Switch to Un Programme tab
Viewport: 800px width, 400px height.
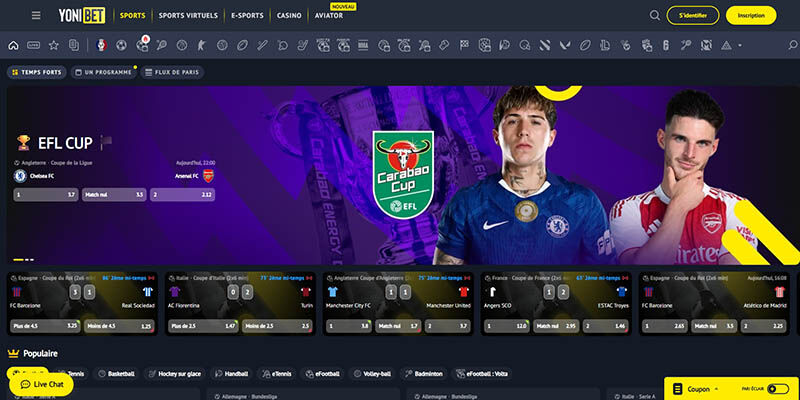[104, 72]
